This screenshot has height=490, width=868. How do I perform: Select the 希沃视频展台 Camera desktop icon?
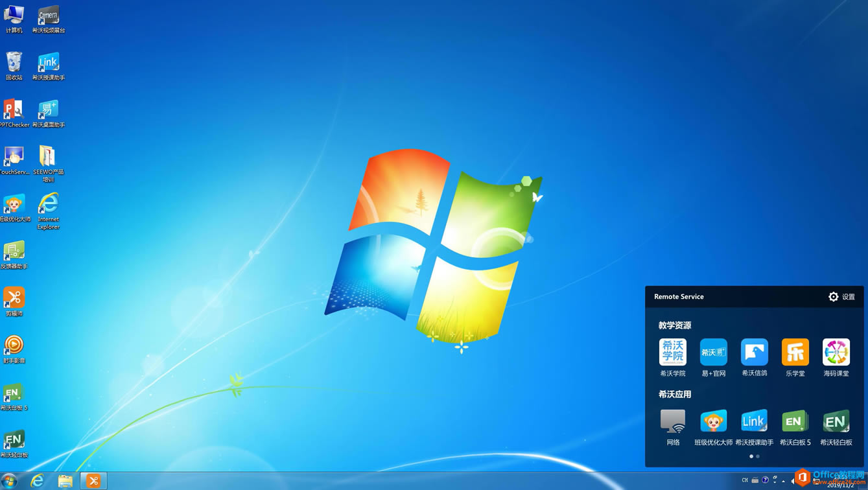click(49, 18)
